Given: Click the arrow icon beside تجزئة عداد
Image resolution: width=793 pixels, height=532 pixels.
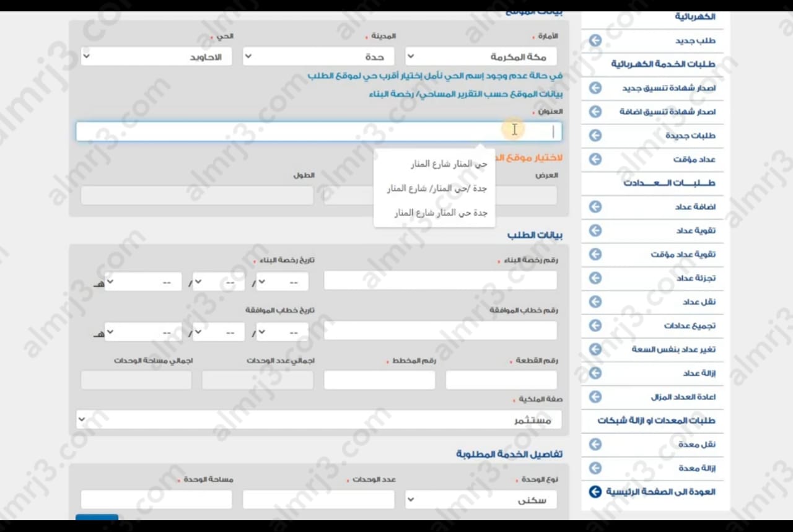Looking at the screenshot, I should pos(595,278).
